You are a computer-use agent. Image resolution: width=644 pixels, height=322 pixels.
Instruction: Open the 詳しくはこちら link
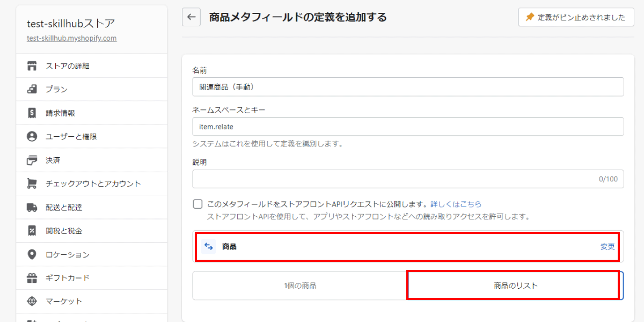point(456,204)
